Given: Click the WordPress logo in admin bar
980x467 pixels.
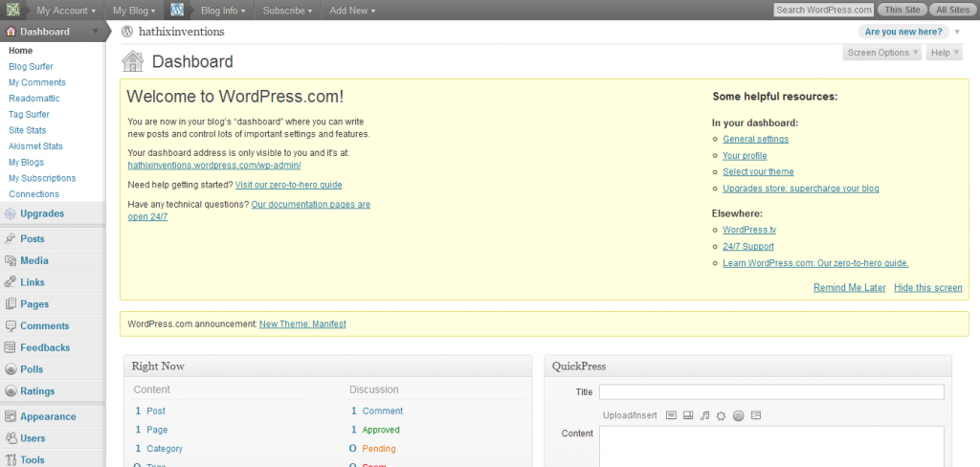Looking at the screenshot, I should [x=177, y=11].
